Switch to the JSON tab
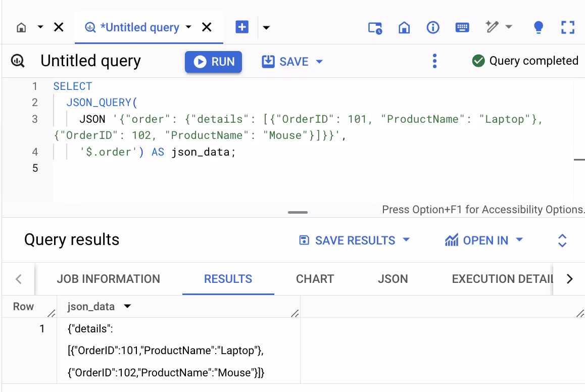 (393, 279)
